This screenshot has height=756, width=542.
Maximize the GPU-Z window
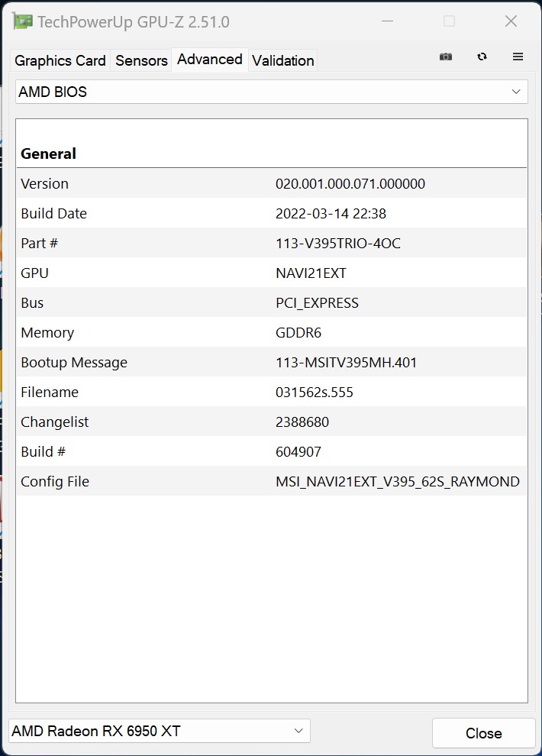449,21
